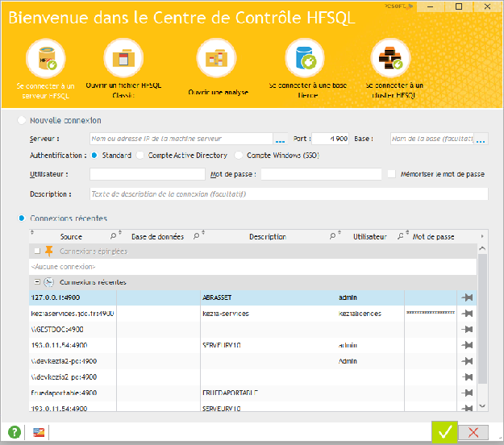Sort by the 'Utilisateur' column header
The width and height of the screenshot is (504, 445).
click(x=369, y=237)
